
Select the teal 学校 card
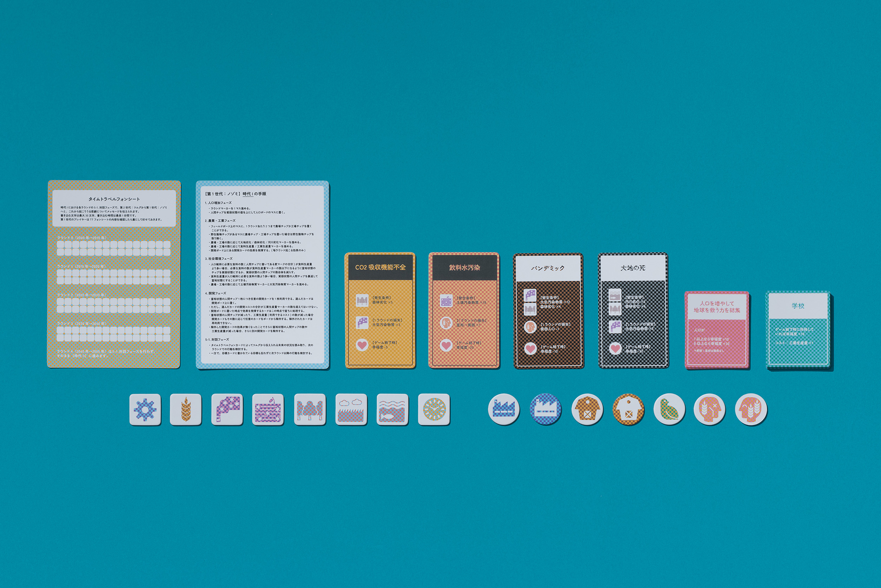point(798,330)
